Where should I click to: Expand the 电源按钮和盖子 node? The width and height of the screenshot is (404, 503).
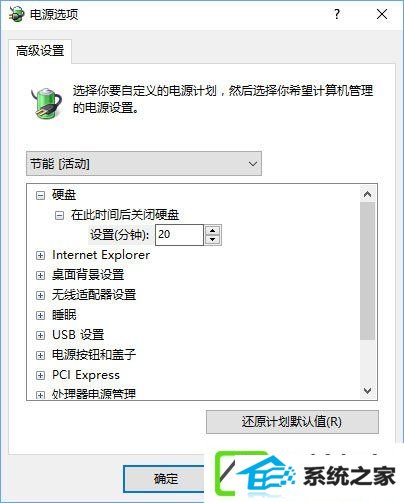(40, 355)
